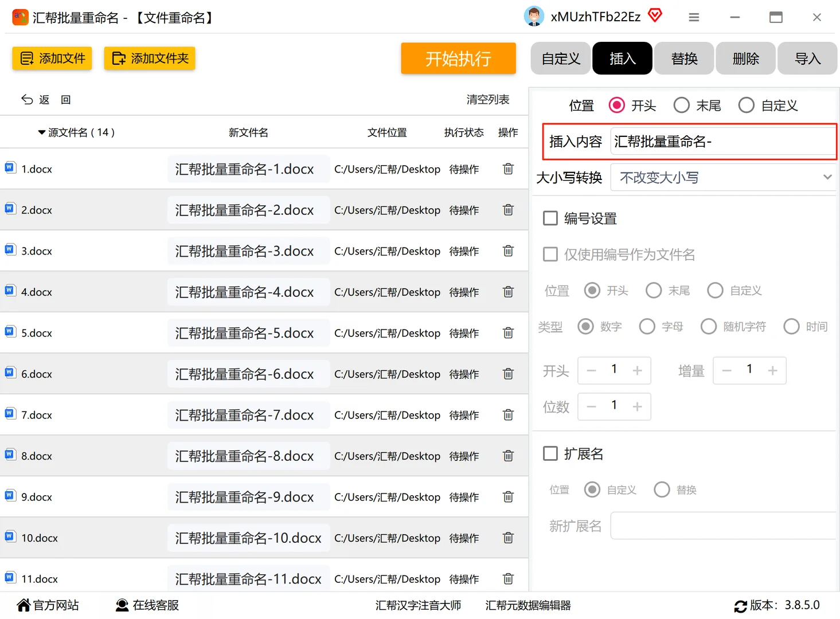Click the 官方网站 home icon
The height and width of the screenshot is (619, 840).
coord(23,605)
